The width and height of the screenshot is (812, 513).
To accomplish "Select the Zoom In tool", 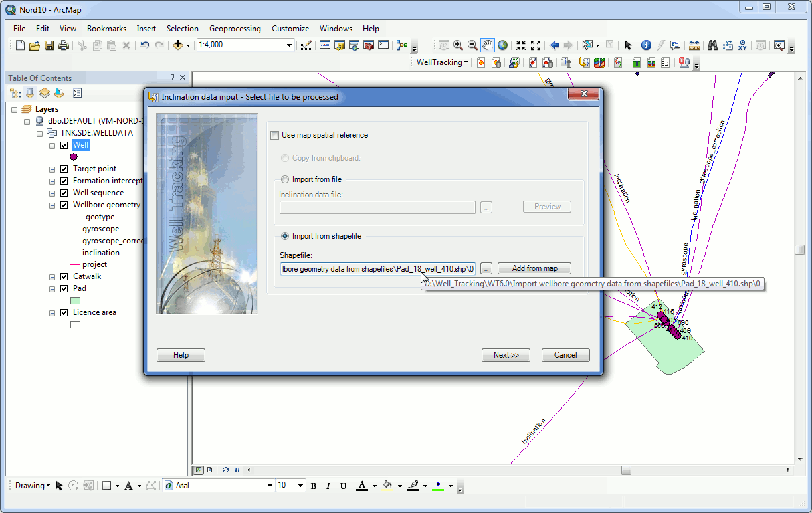I will point(458,45).
